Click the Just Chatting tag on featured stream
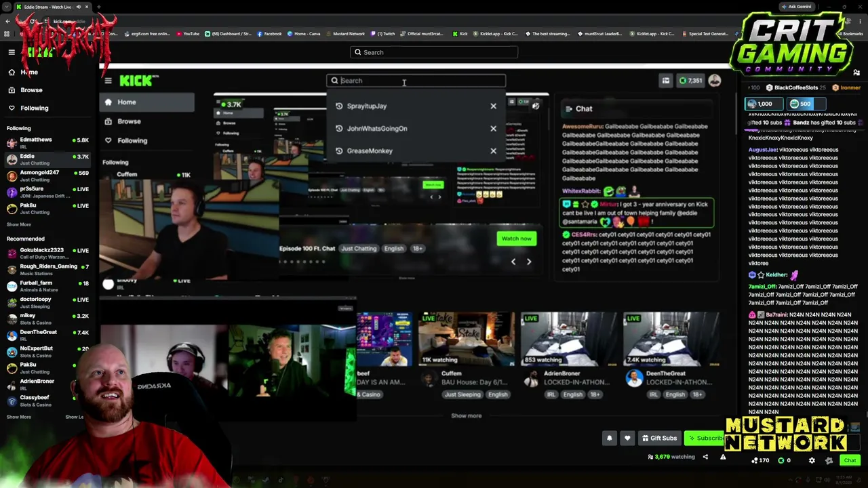 (359, 249)
